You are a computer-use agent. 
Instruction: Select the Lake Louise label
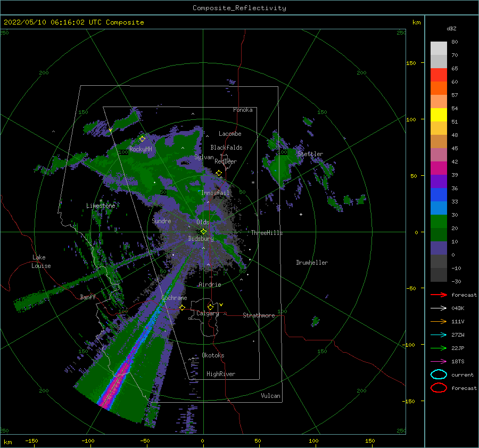point(42,262)
